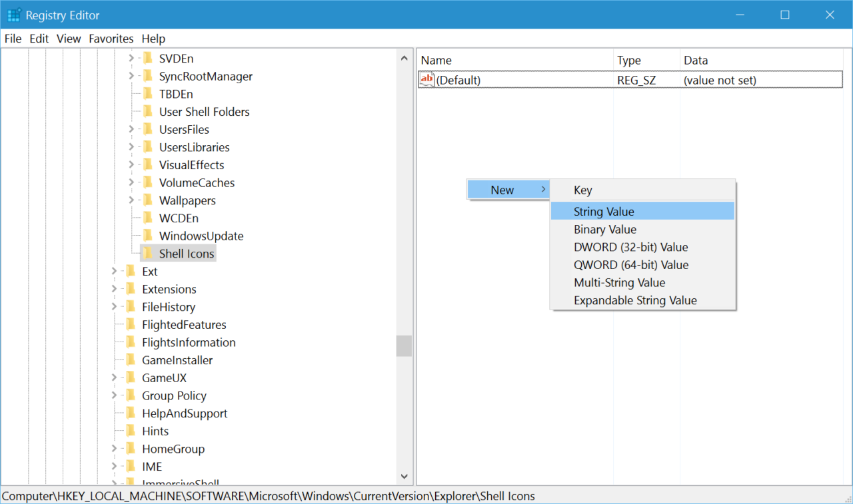This screenshot has width=853, height=504.
Task: Create a new Key from the context menu
Action: [x=582, y=190]
